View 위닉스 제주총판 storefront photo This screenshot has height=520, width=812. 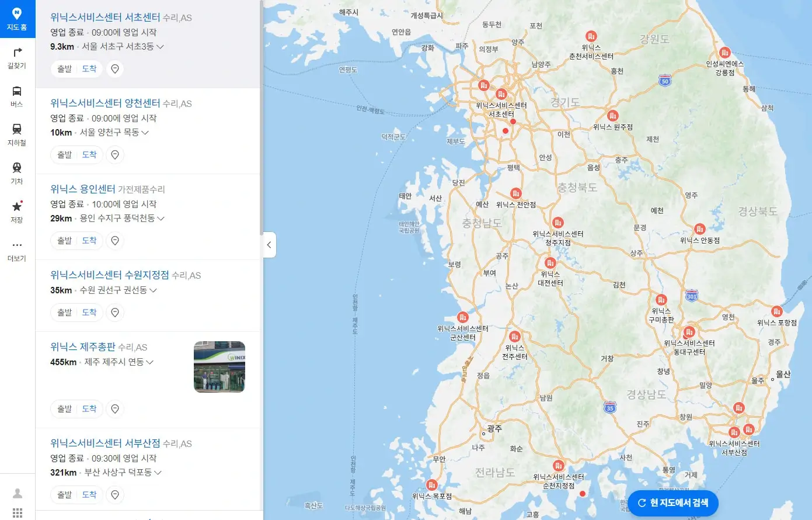point(219,367)
